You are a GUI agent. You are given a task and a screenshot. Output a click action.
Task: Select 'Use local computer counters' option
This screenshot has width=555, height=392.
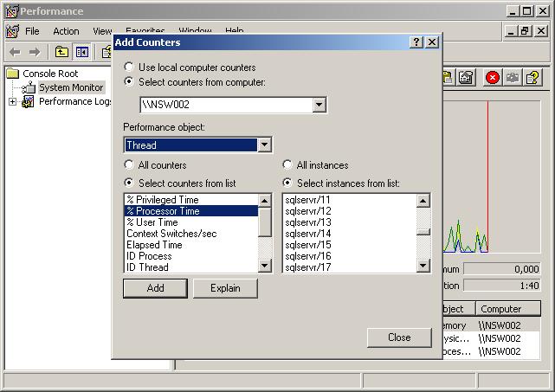130,67
